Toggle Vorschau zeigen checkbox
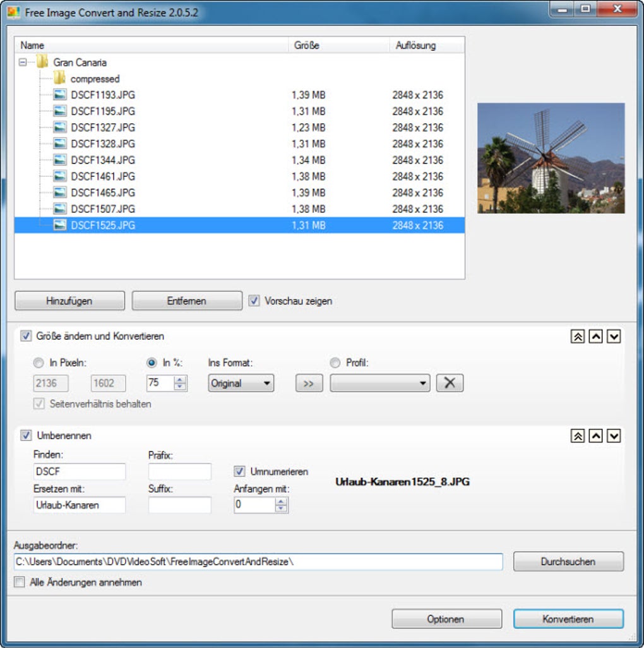 [254, 301]
